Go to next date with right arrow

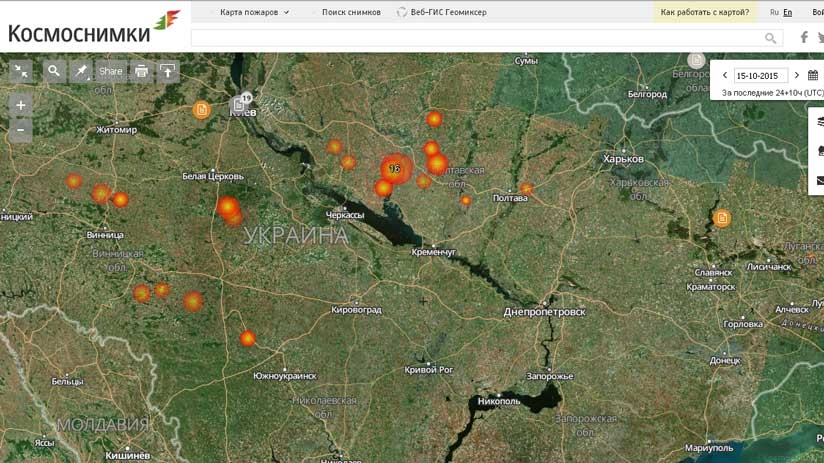[x=797, y=75]
